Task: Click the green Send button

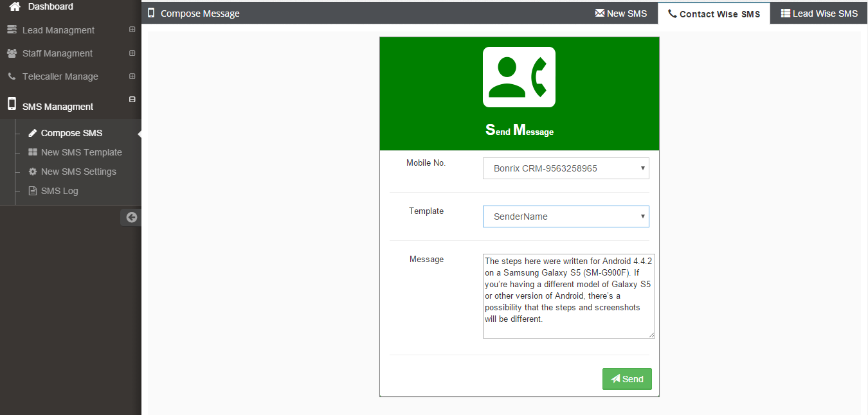Action: point(627,379)
